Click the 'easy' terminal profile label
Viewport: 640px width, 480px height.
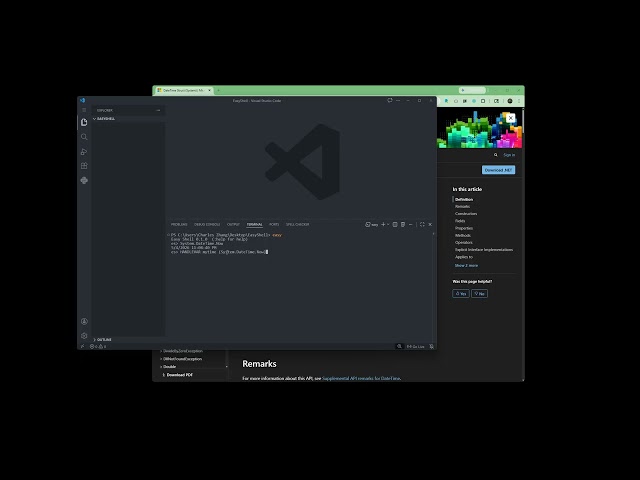point(371,224)
